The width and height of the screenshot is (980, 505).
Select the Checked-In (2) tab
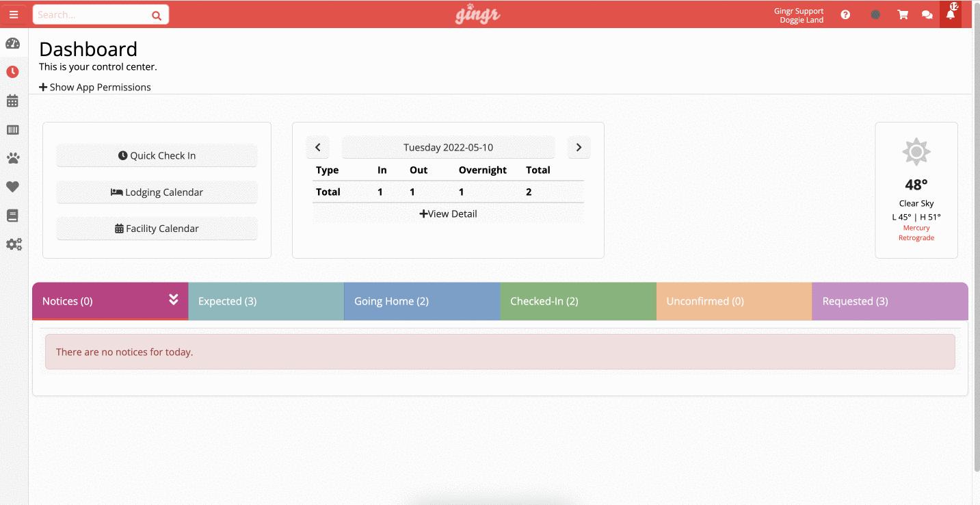(579, 301)
